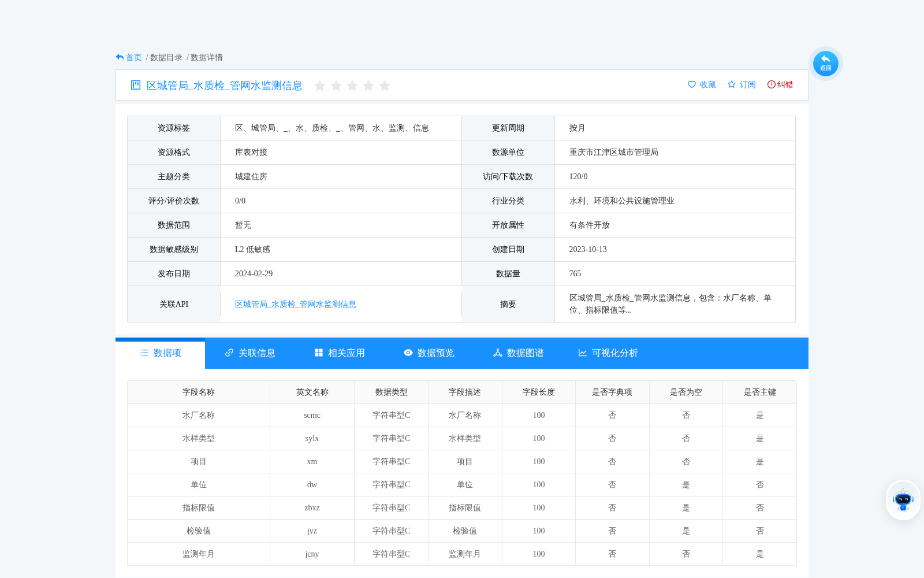
Task: Select the xm english name cell
Action: pyautogui.click(x=312, y=461)
